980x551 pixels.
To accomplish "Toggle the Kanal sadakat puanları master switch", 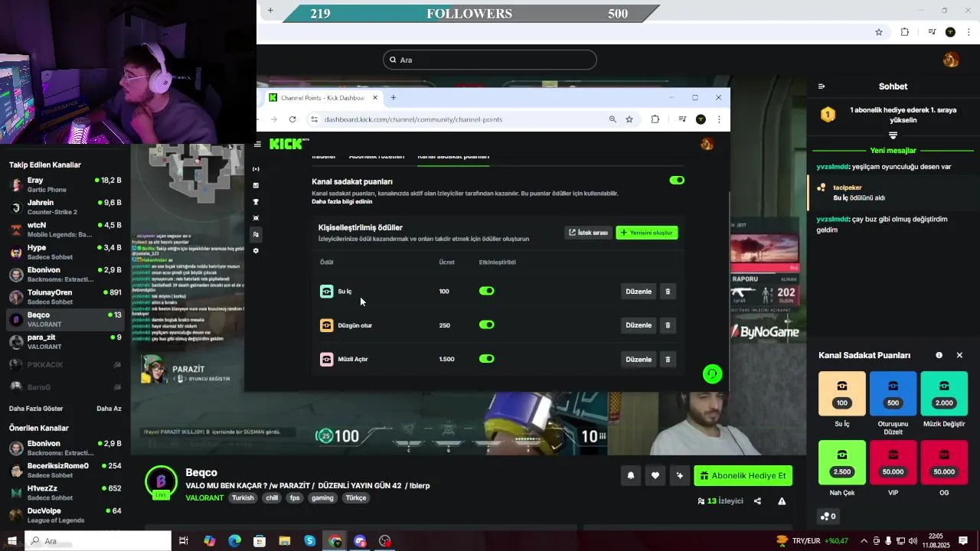I will [x=677, y=181].
